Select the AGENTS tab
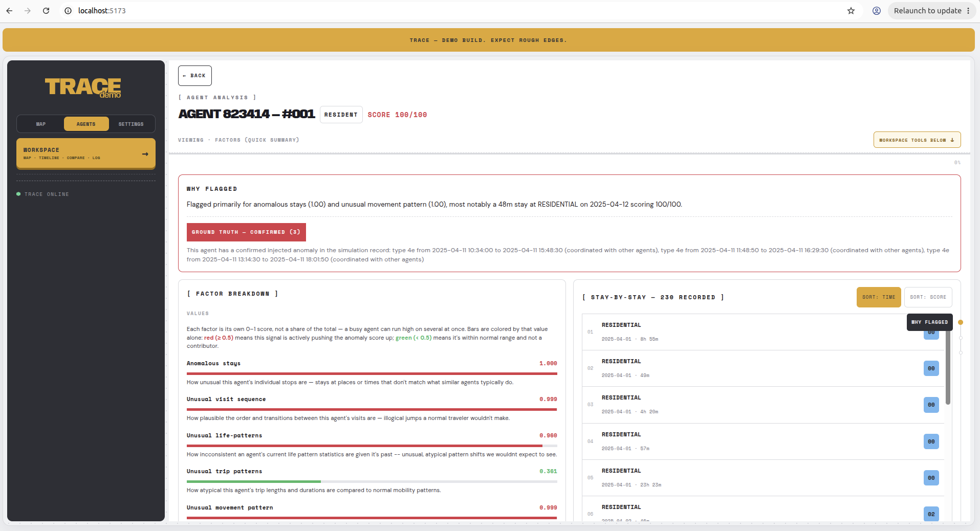980x531 pixels. (86, 124)
